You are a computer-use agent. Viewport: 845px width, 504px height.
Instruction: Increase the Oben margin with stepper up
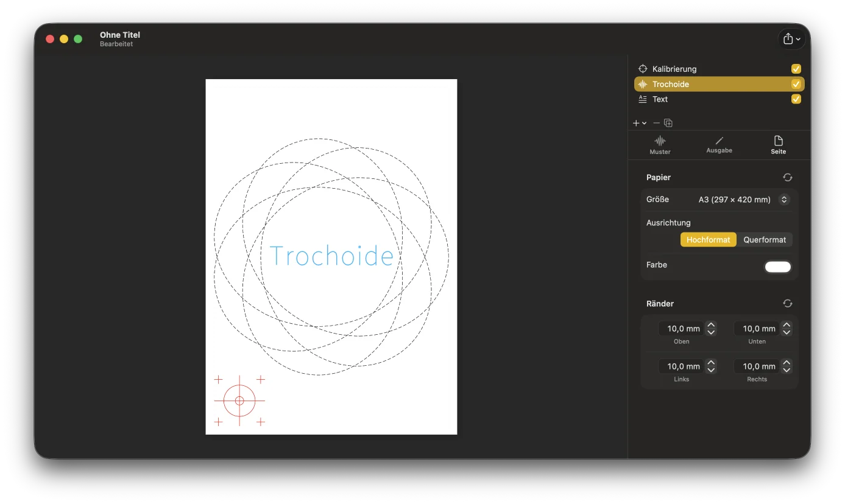[x=711, y=325]
